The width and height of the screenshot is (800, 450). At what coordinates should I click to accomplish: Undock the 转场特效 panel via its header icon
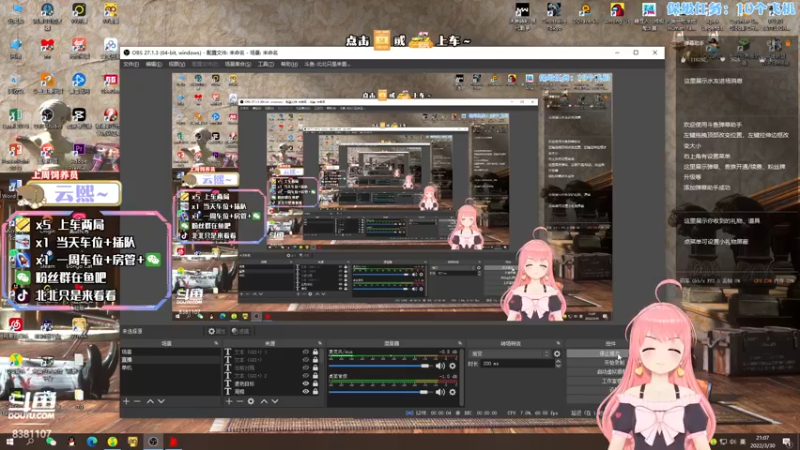(558, 343)
